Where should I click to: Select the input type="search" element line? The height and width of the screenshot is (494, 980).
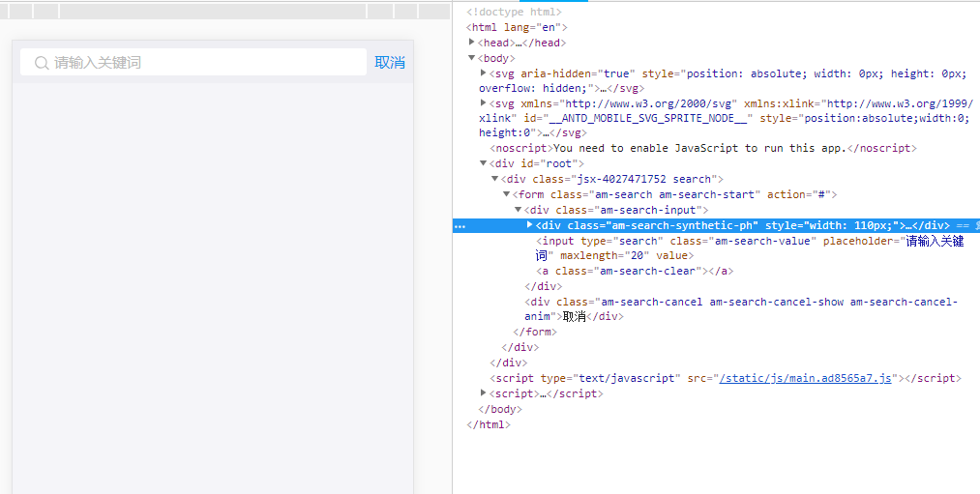(x=750, y=247)
